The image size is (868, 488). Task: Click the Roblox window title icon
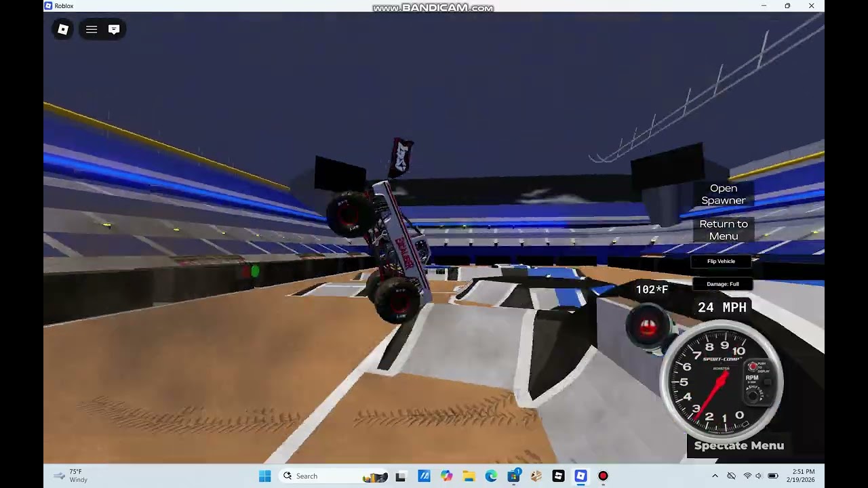pyautogui.click(x=48, y=6)
